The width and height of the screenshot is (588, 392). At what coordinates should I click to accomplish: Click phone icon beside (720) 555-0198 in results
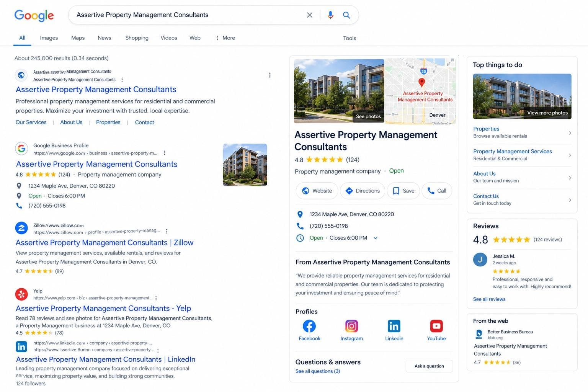(19, 206)
